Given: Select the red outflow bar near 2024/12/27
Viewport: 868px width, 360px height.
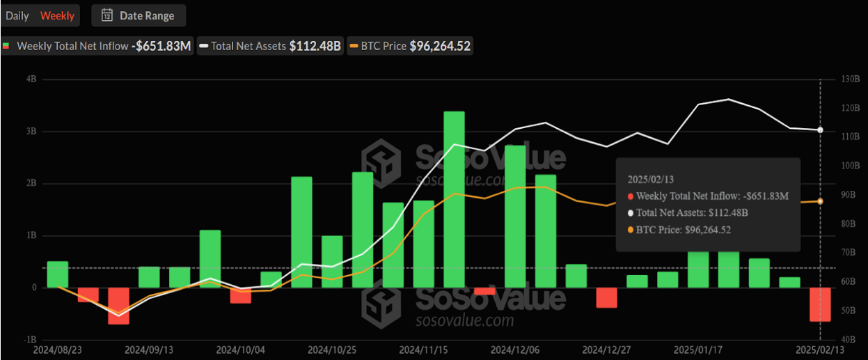Looking at the screenshot, I should (x=606, y=297).
